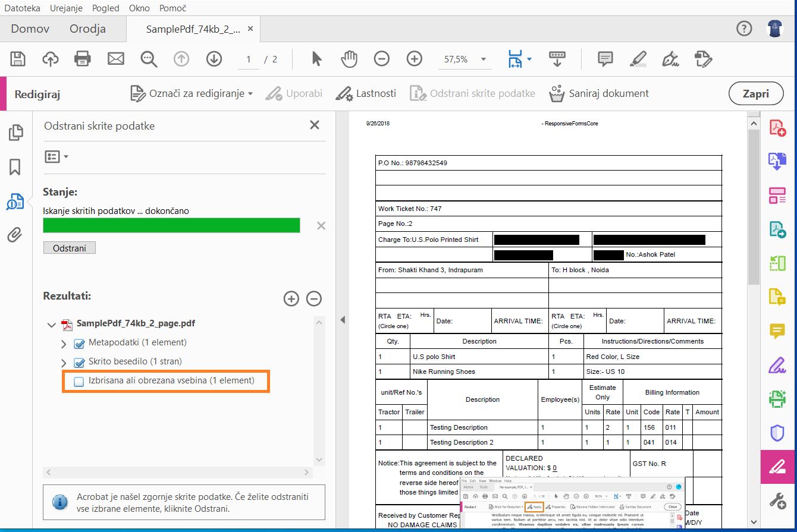Screen dimensions: 797x532
Task: Open the Bookmarks panel icon
Action: click(15, 167)
